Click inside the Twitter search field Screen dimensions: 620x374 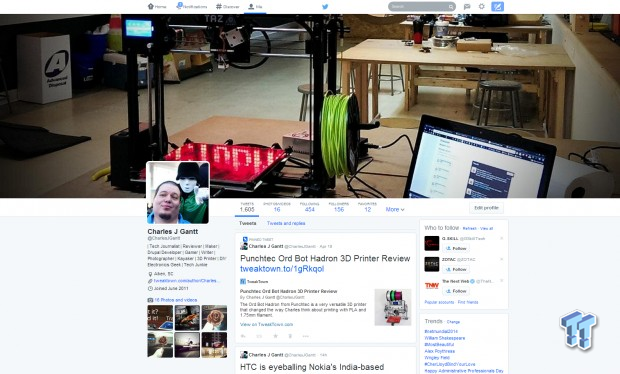422,6
